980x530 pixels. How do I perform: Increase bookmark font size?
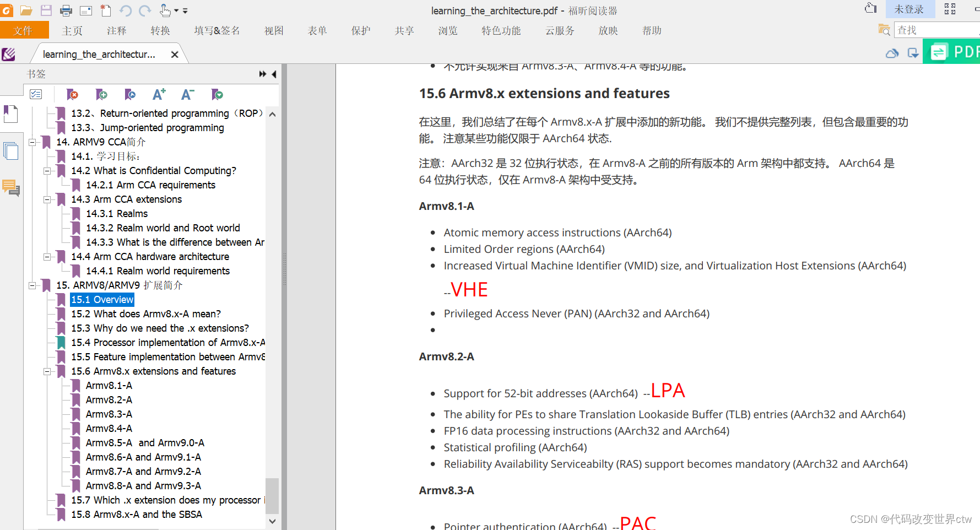[x=159, y=95]
